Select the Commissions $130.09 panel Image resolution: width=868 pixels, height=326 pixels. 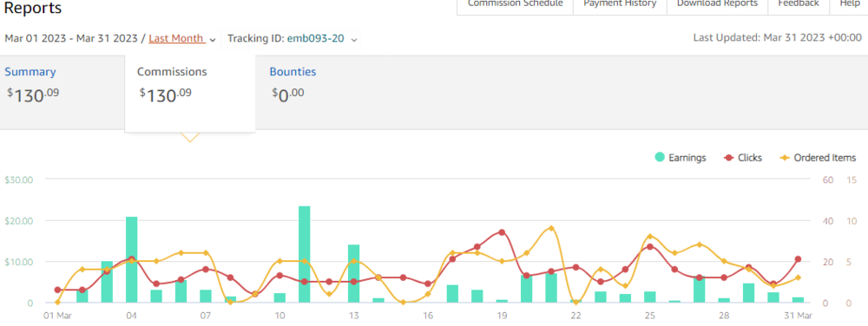click(x=190, y=93)
